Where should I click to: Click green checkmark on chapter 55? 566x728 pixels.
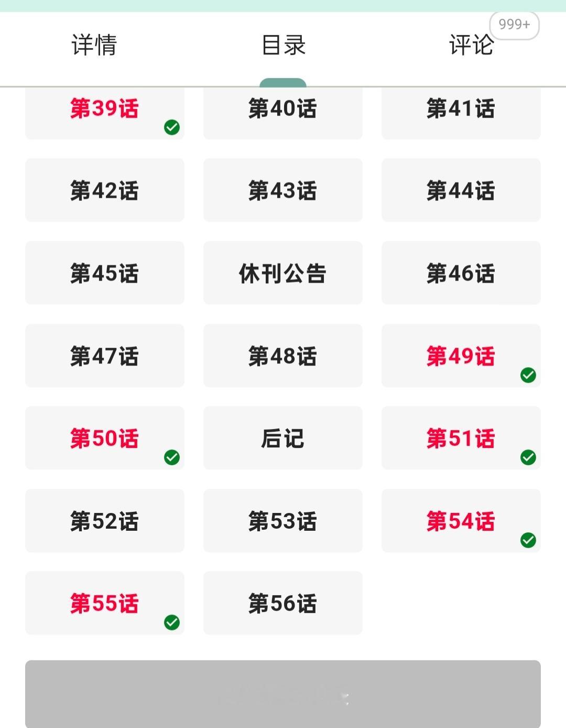point(172,622)
